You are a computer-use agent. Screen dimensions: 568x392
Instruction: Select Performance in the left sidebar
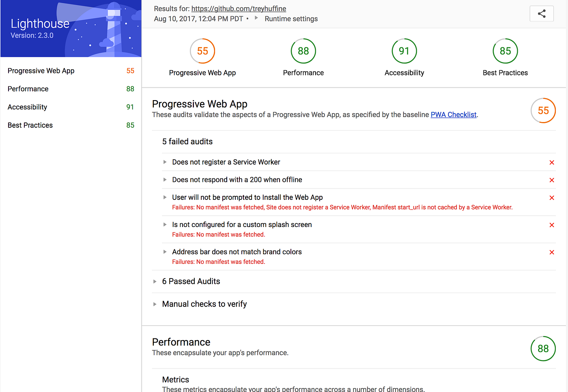coord(28,89)
